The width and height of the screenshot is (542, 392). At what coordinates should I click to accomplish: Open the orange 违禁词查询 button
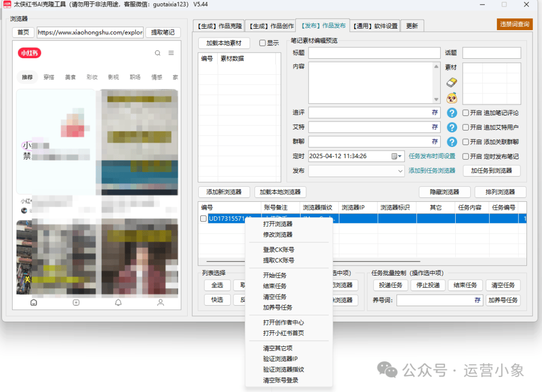[514, 24]
